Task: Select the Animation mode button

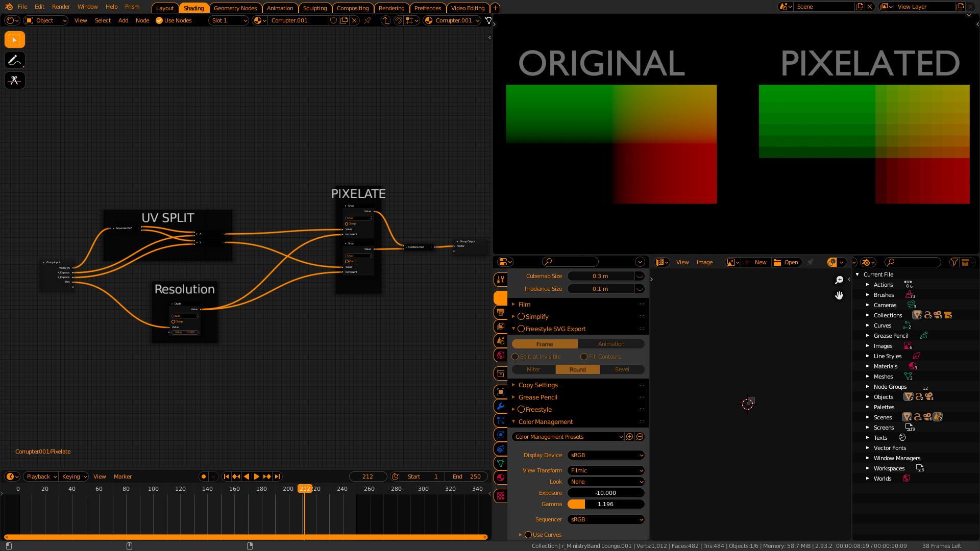Action: (611, 344)
